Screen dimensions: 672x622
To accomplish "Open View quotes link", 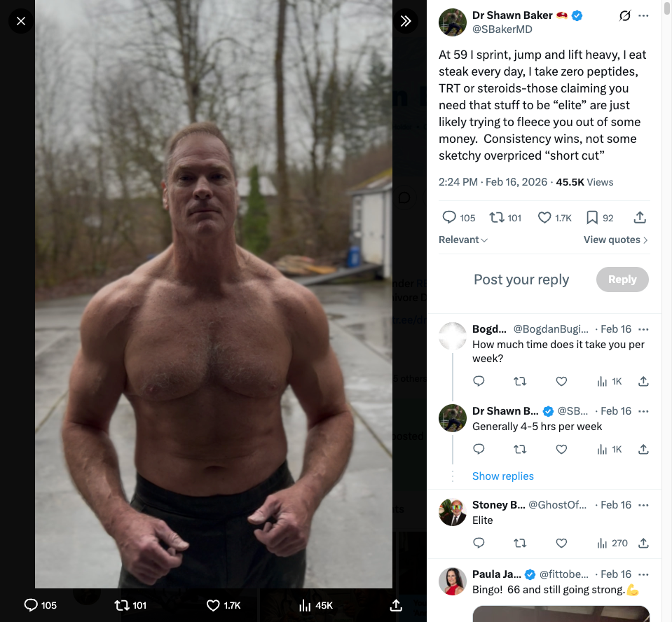I will tap(615, 240).
